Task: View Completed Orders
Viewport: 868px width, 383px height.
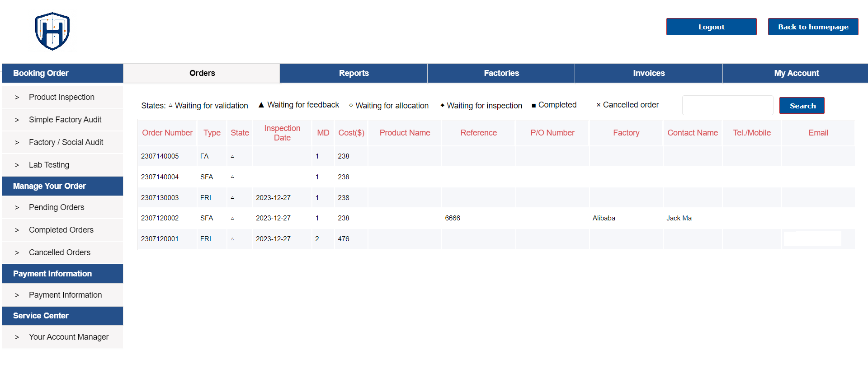Action: click(x=62, y=230)
